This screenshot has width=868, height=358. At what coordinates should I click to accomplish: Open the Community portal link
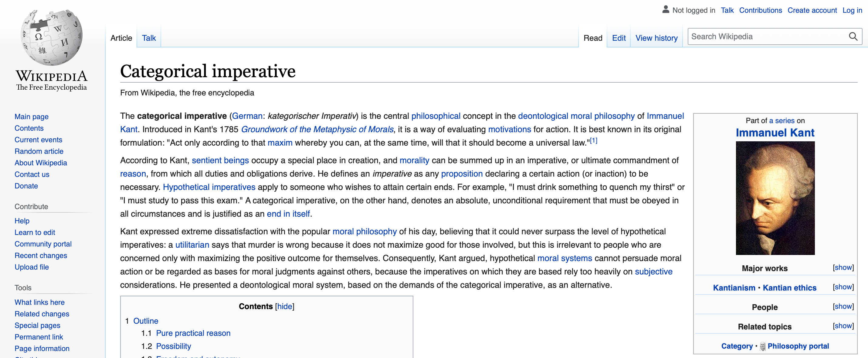[43, 244]
